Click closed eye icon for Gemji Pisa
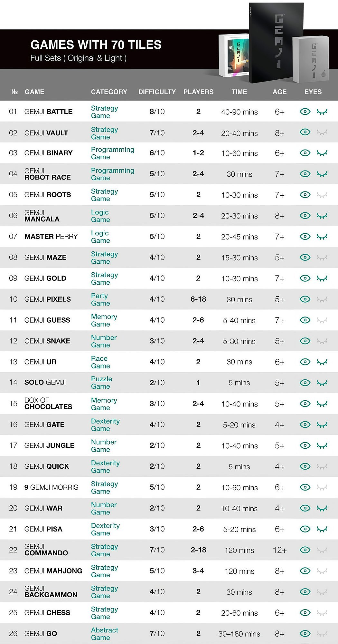338x644 pixels. [322, 529]
